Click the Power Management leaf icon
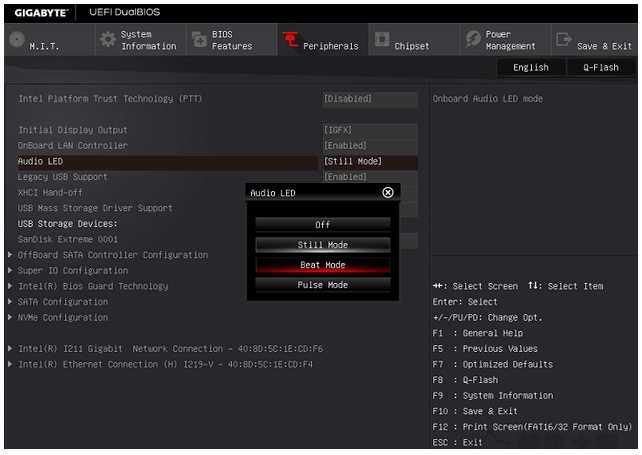The height and width of the screenshot is (455, 642). (x=472, y=40)
